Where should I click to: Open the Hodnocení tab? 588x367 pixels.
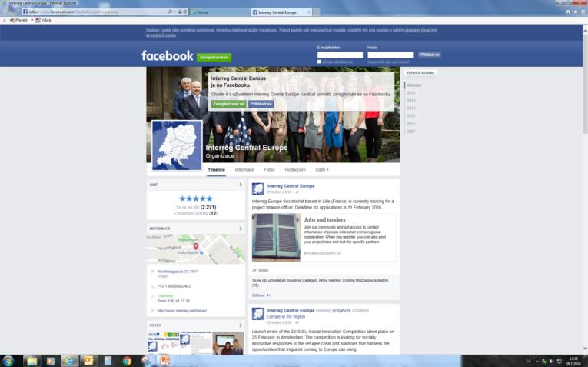[x=295, y=170]
